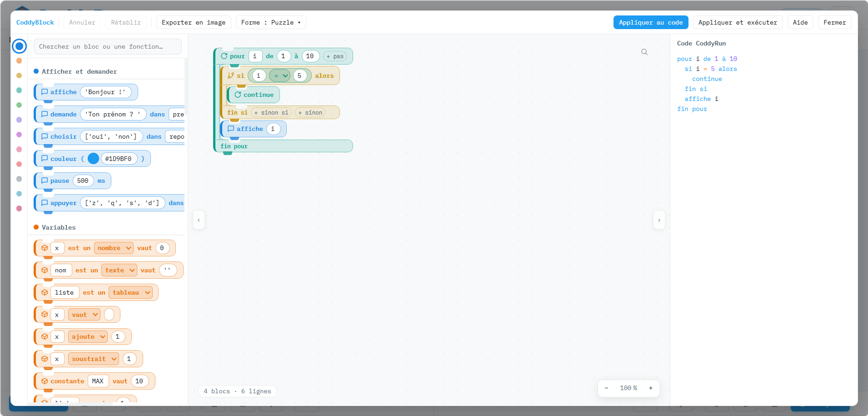
Task: Zoom out with the minus button
Action: tap(606, 388)
